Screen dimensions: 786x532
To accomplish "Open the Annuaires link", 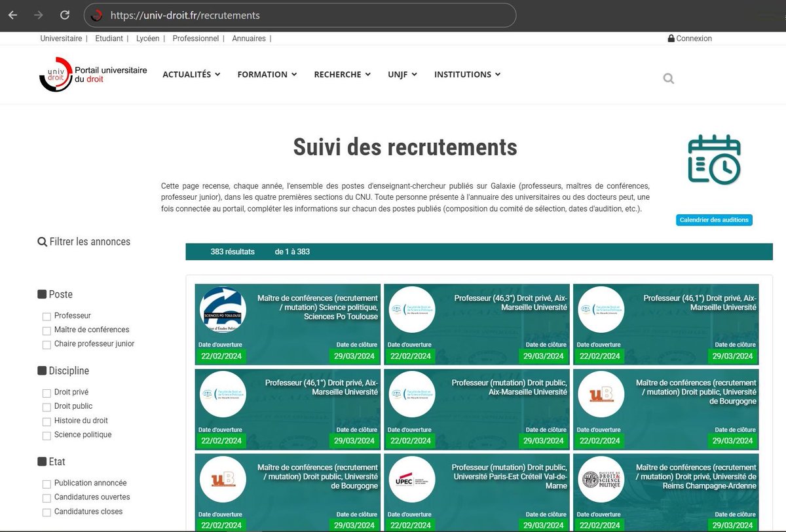I will (249, 38).
